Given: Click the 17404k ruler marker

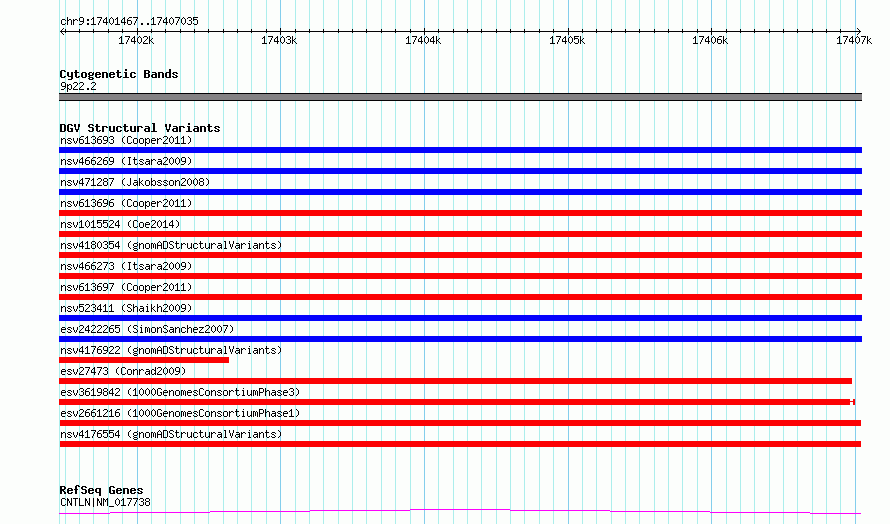Looking at the screenshot, I should (x=423, y=40).
